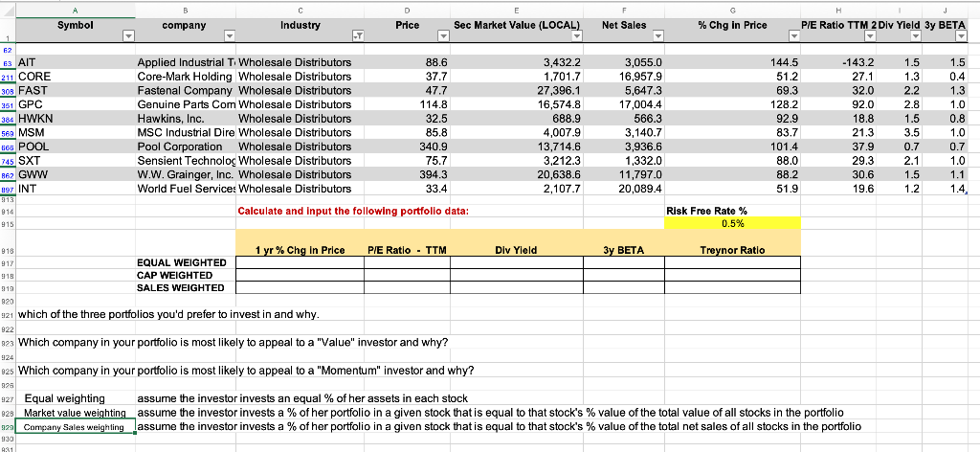Image resolution: width=980 pixels, height=452 pixels.
Task: Select column C header
Action: tap(300, 11)
